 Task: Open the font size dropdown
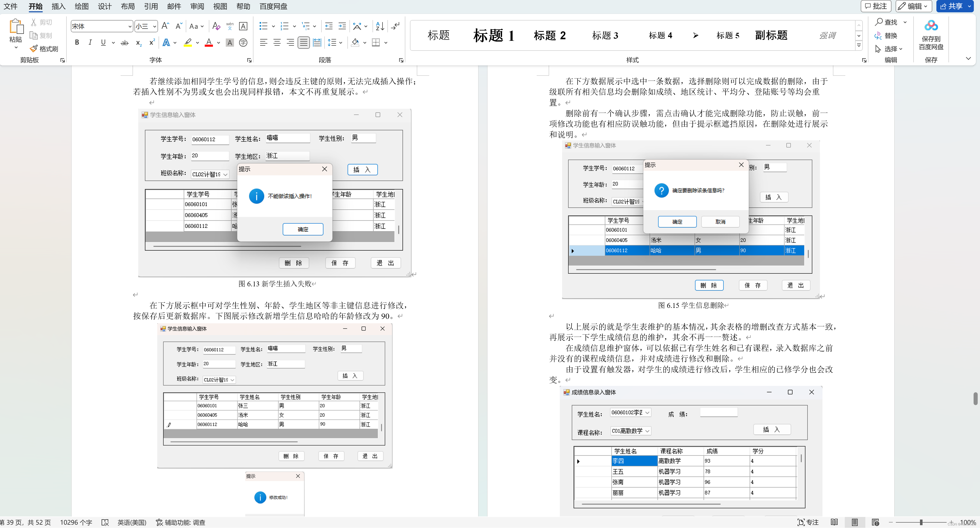point(154,26)
